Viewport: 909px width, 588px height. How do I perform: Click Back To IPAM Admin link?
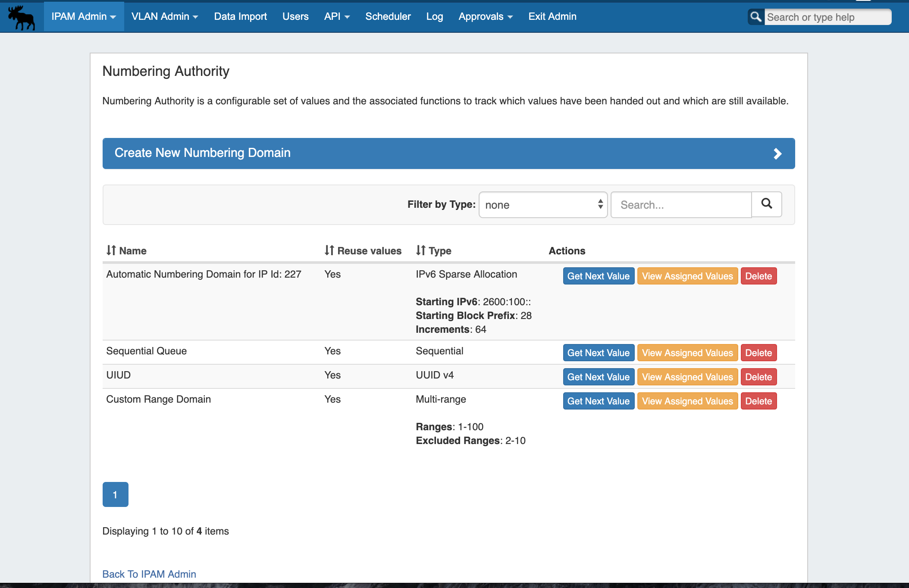149,574
